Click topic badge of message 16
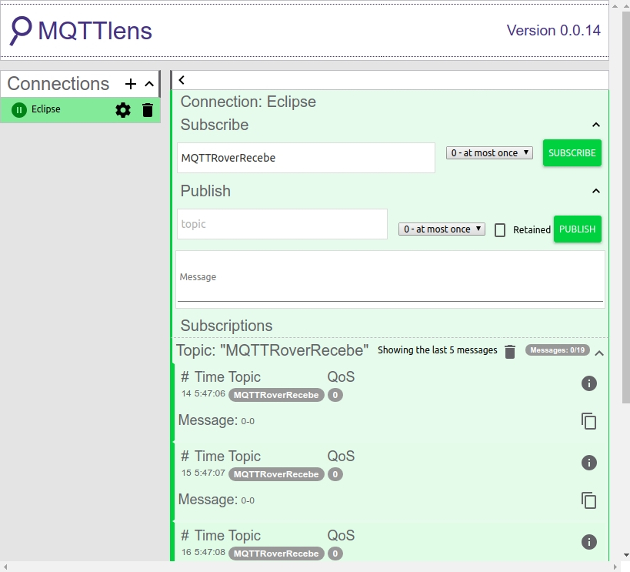630x572 pixels. [x=276, y=554]
